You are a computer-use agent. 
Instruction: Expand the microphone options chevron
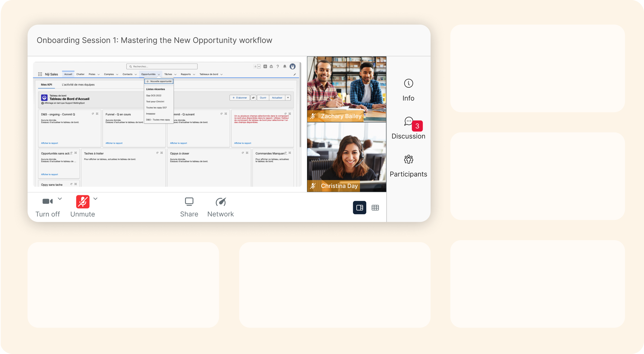click(95, 199)
